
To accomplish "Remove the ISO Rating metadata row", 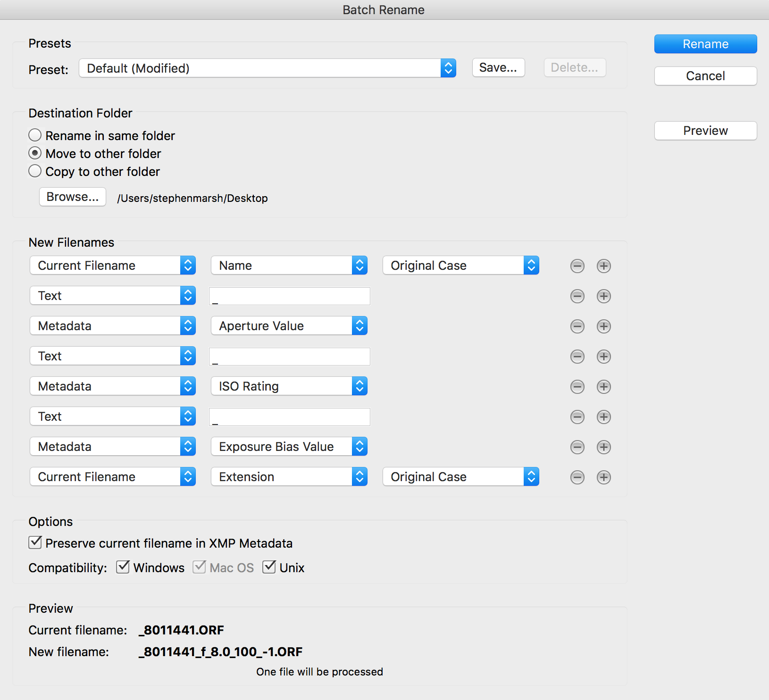I will point(577,387).
